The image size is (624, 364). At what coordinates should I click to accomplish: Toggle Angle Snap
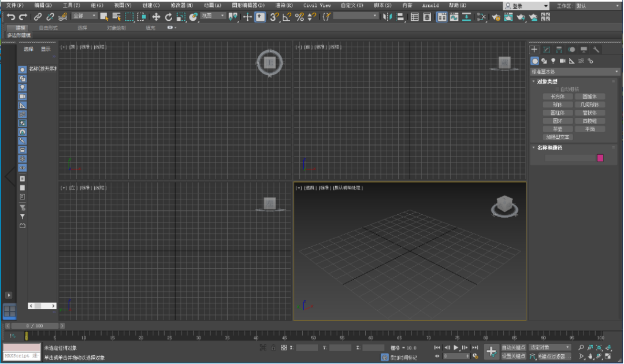(287, 17)
